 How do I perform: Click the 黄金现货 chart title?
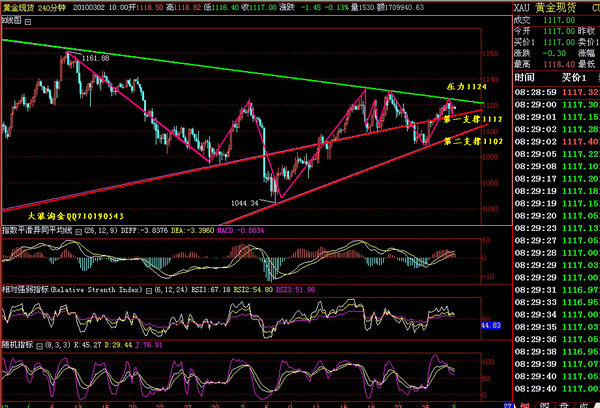[x=19, y=7]
